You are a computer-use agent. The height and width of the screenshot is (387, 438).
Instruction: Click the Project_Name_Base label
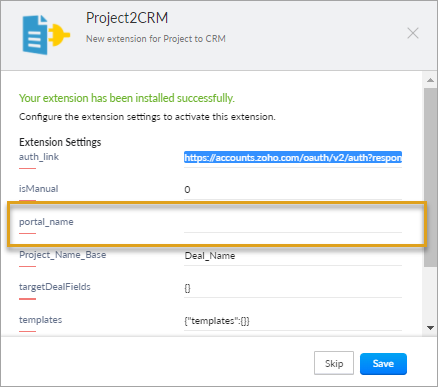63,255
